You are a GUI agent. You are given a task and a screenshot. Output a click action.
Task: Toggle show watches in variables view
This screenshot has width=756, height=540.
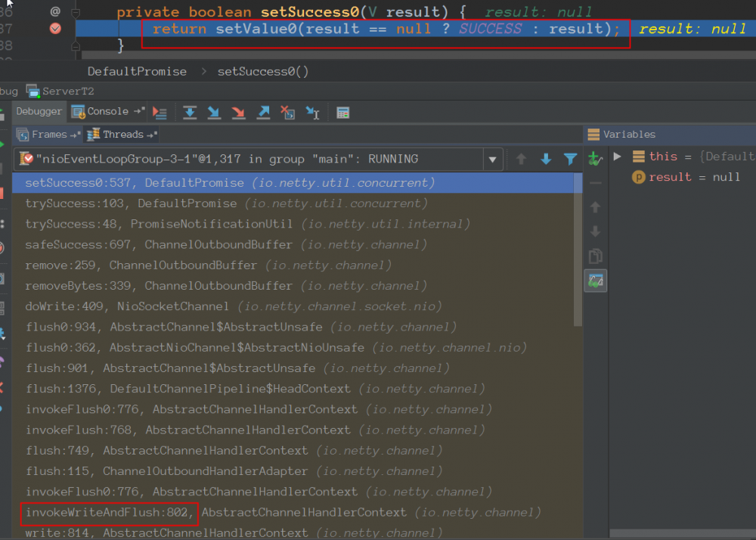tap(596, 281)
